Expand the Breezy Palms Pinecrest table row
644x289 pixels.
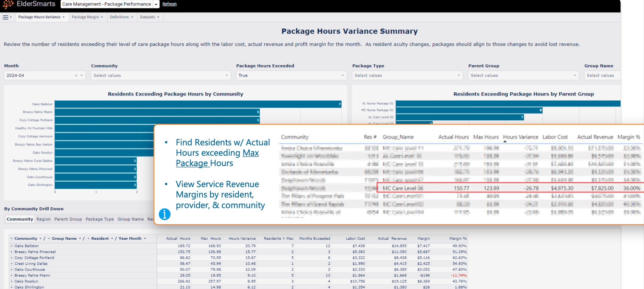pos(12,252)
